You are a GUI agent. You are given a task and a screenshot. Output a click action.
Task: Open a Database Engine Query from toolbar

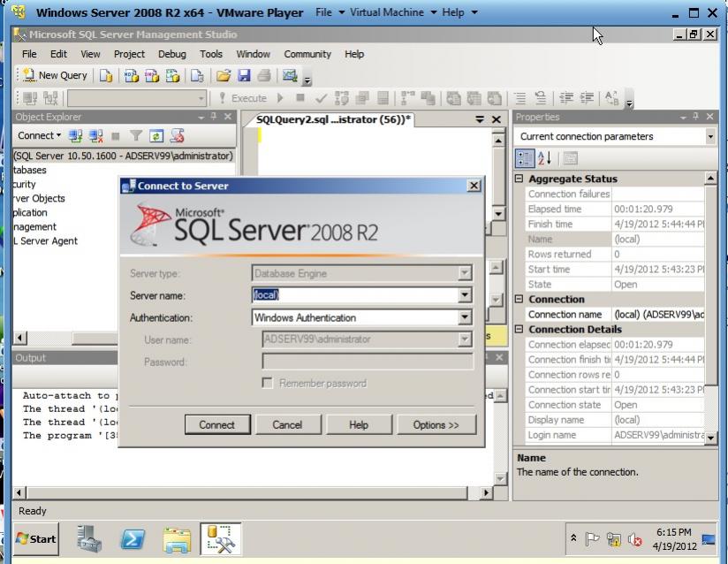(x=106, y=75)
